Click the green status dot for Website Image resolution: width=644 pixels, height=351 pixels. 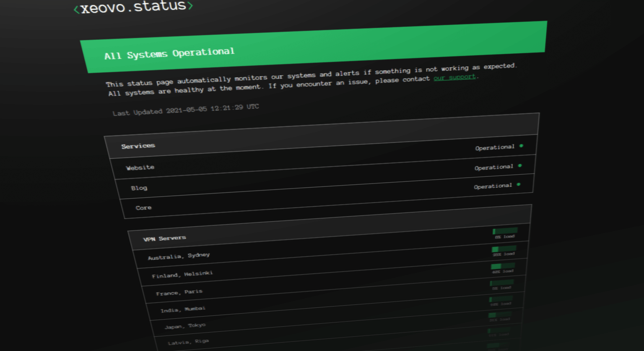(521, 146)
